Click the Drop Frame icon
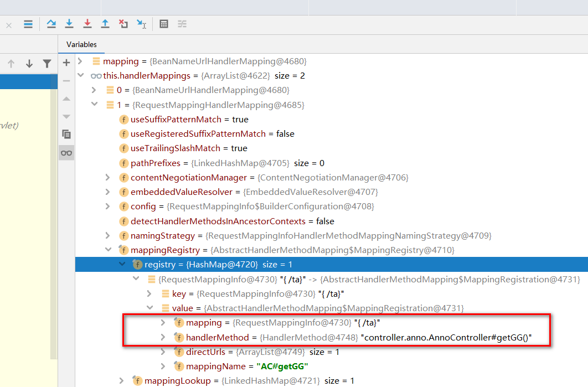This screenshot has height=387, width=588. (x=123, y=24)
